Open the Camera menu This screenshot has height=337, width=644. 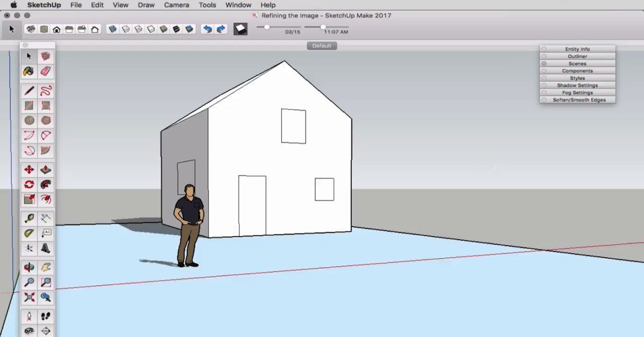point(176,5)
